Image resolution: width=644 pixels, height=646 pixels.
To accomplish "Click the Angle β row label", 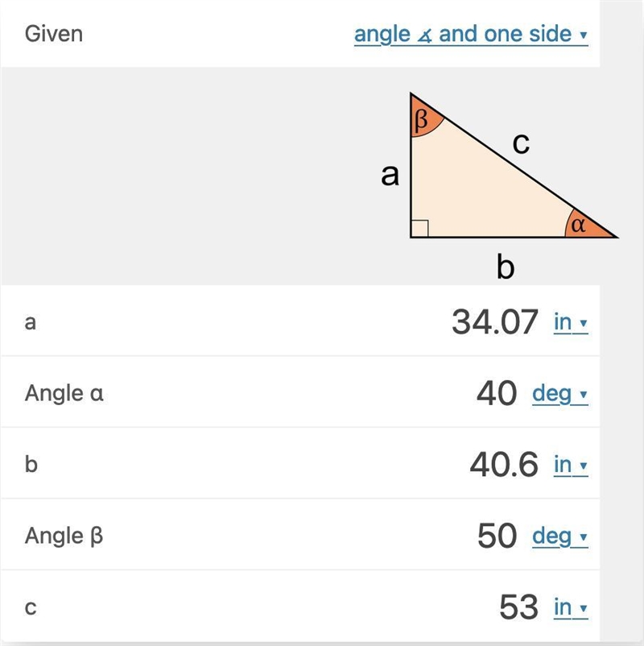I will pos(64,536).
